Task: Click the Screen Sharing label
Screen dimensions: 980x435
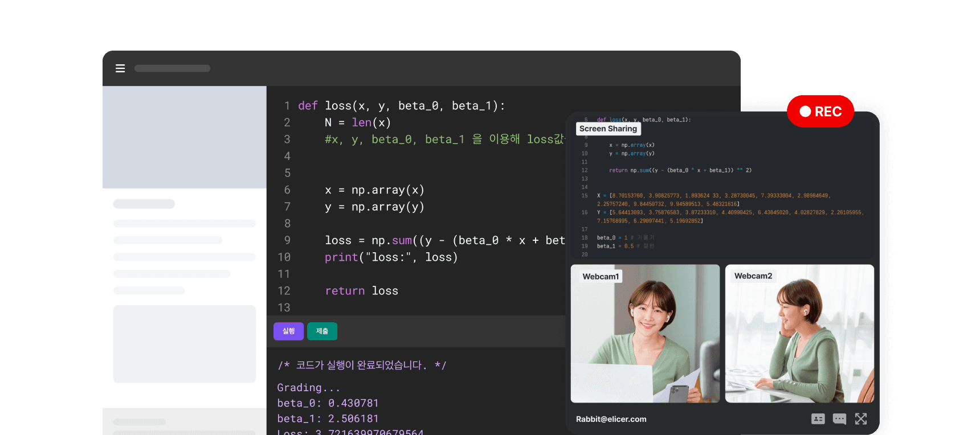Action: 608,129
